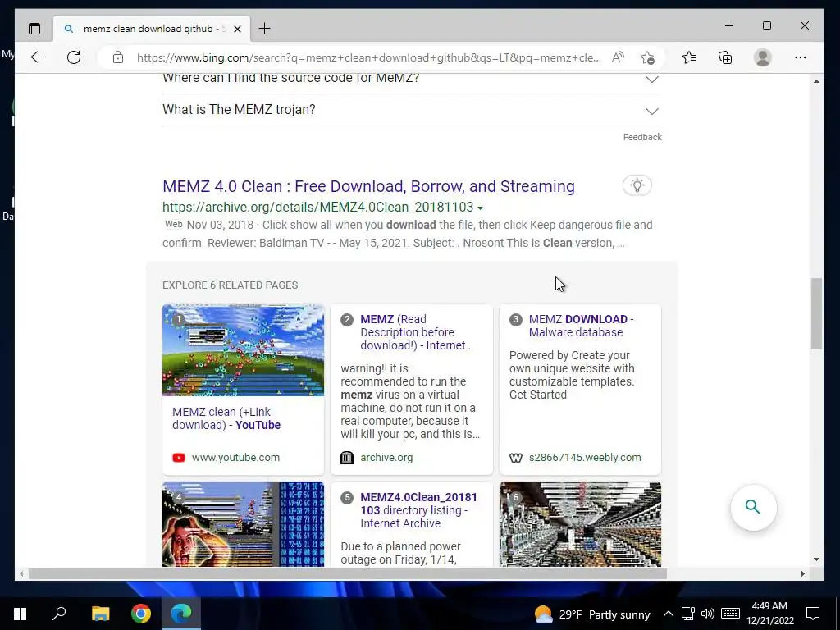Refresh the Bing search page
This screenshot has width=840, height=630.
74,57
